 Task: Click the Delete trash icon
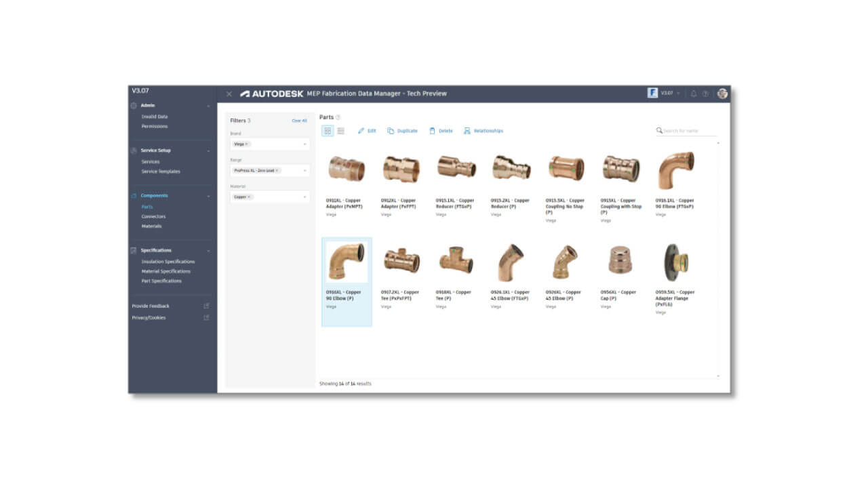(432, 131)
